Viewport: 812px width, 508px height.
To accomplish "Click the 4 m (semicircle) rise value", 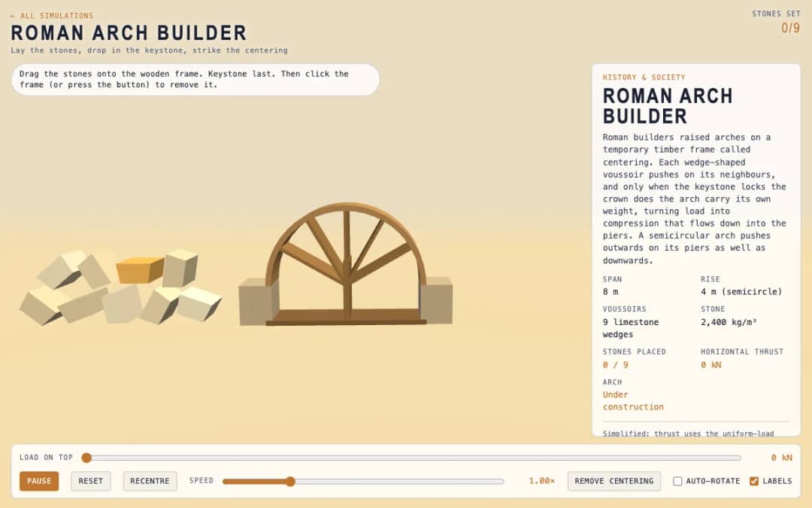I will pyautogui.click(x=741, y=292).
